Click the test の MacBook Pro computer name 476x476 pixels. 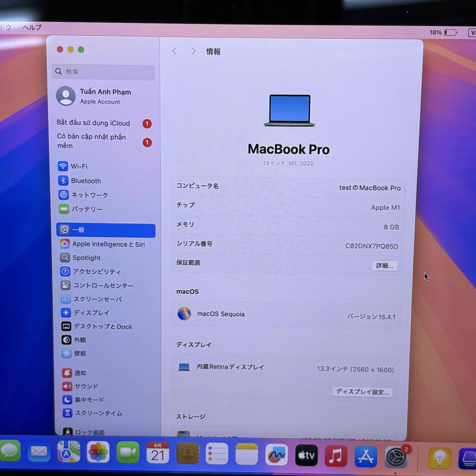click(370, 188)
